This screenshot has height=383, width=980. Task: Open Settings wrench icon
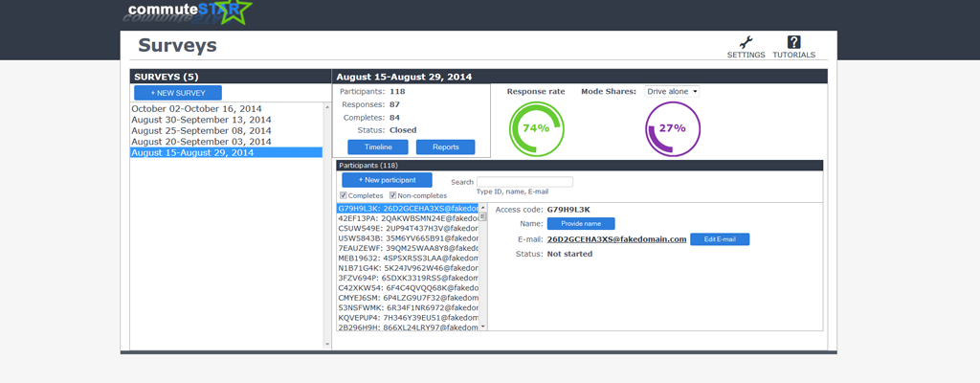click(746, 43)
